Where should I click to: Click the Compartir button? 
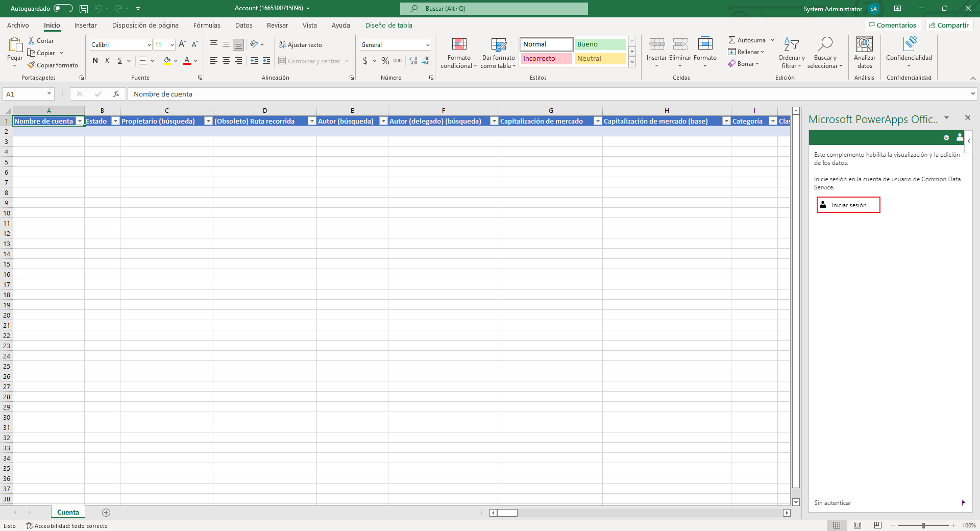point(949,25)
